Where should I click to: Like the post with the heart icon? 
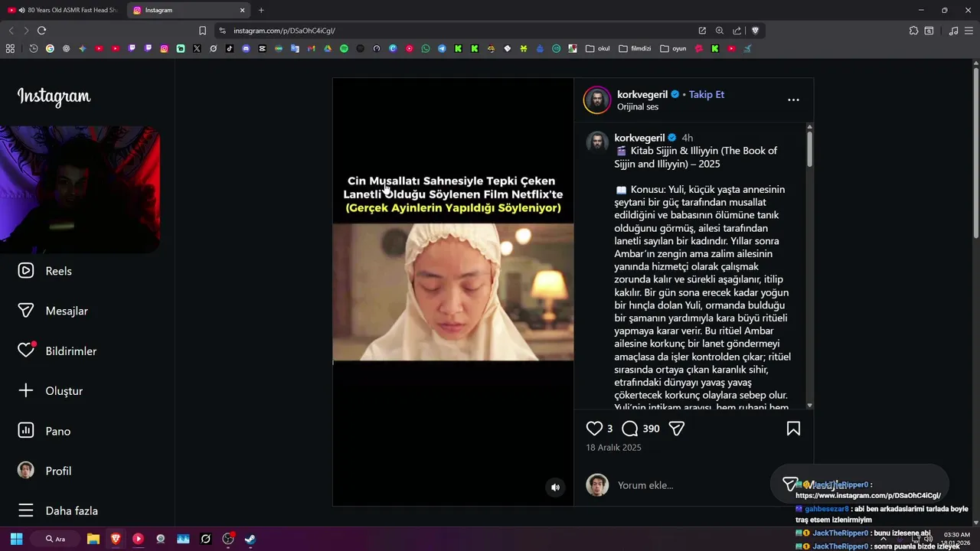tap(594, 429)
